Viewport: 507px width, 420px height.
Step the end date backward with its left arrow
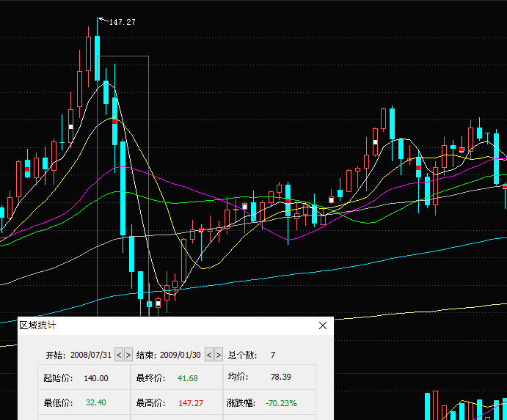pyautogui.click(x=209, y=355)
